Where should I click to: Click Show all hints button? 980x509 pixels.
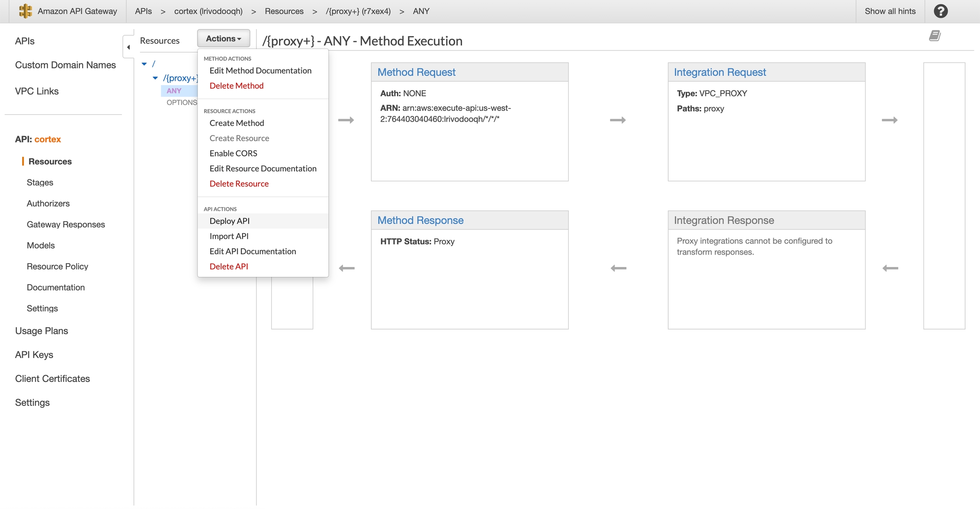890,11
